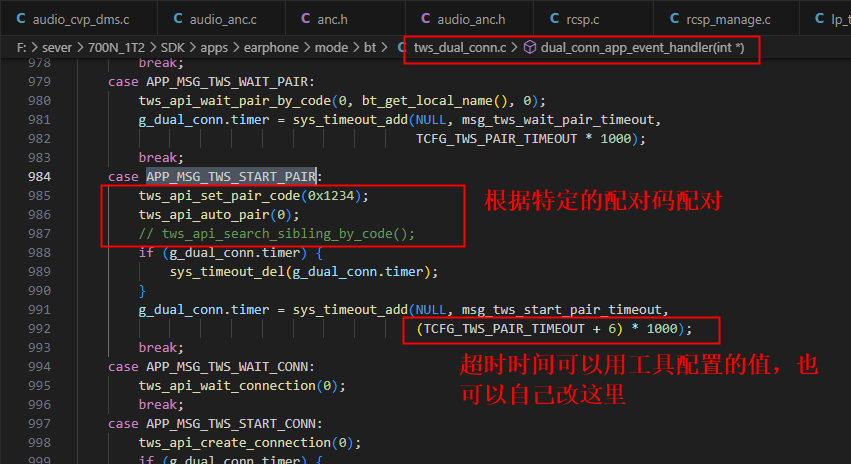Click the C file icon on rcsp_manage.c tab

click(674, 18)
